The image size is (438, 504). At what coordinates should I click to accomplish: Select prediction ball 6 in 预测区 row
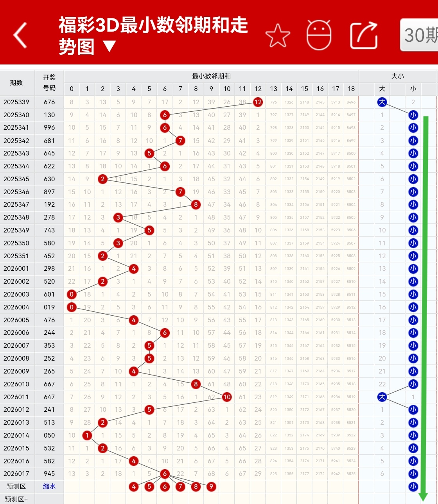coord(165,487)
